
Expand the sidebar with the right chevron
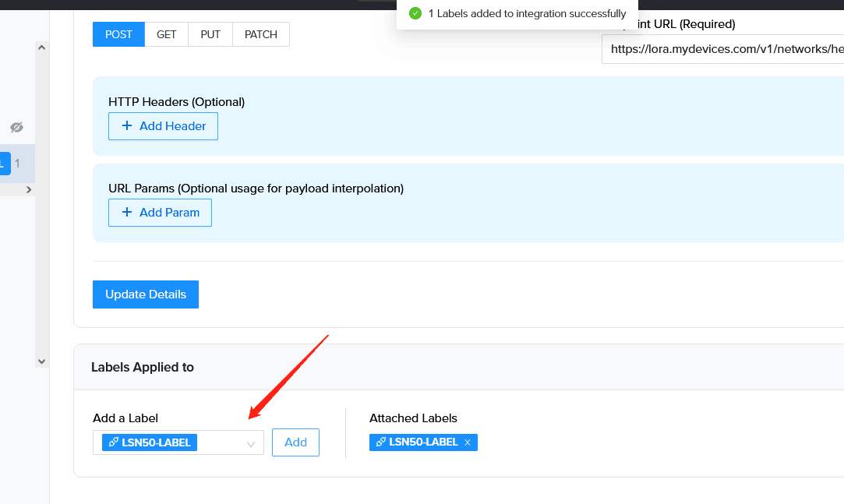pyautogui.click(x=29, y=190)
